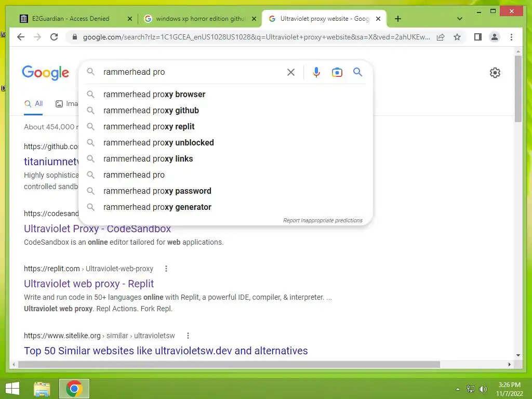The height and width of the screenshot is (399, 532).
Task: Switch to the E2Guardian Access Denied tab
Action: (x=71, y=19)
